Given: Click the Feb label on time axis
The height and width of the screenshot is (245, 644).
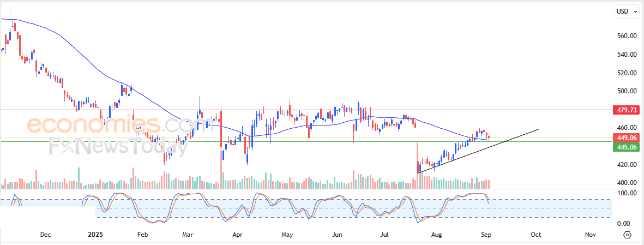Looking at the screenshot, I should [x=142, y=235].
